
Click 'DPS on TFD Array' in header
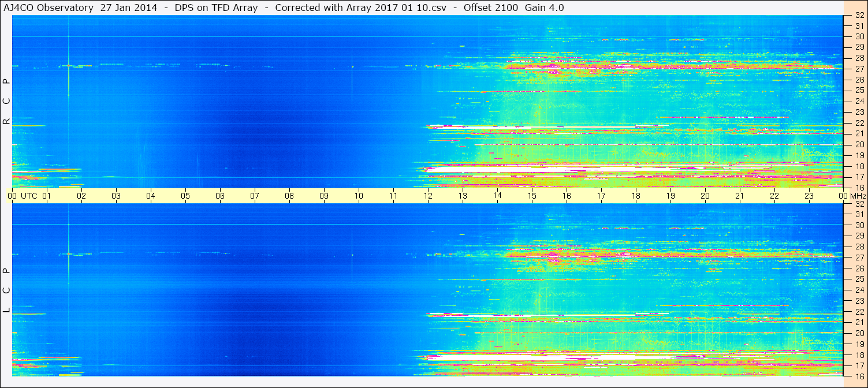[x=216, y=8]
